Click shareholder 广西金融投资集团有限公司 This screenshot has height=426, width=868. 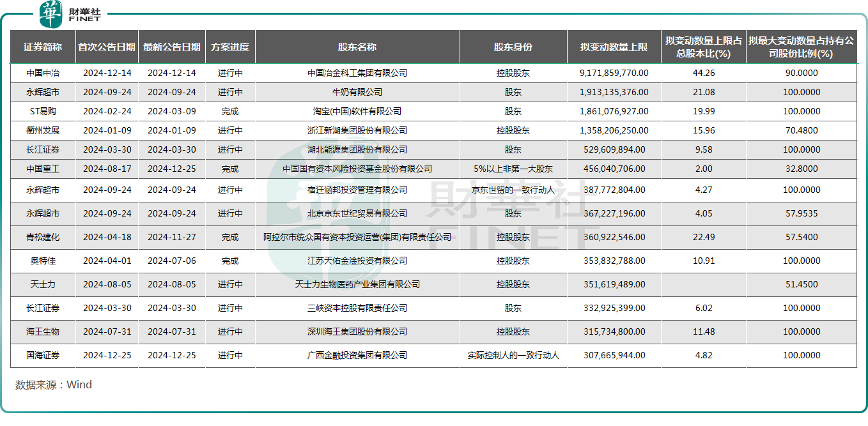point(357,355)
